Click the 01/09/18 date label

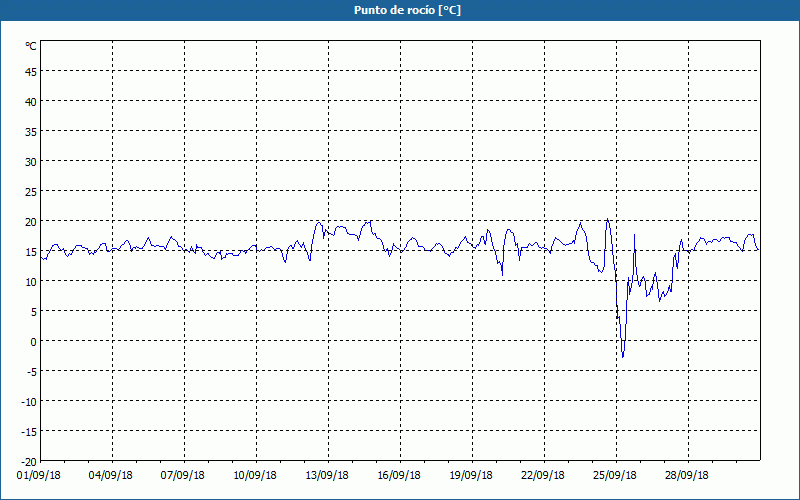[38, 476]
